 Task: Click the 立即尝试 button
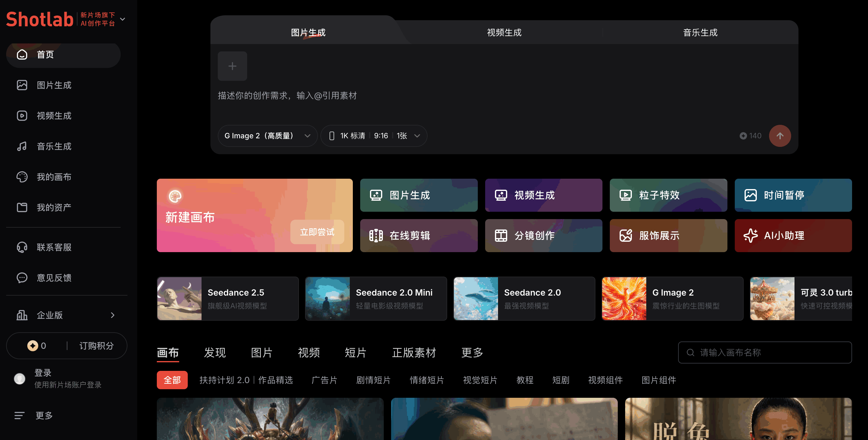pos(317,232)
